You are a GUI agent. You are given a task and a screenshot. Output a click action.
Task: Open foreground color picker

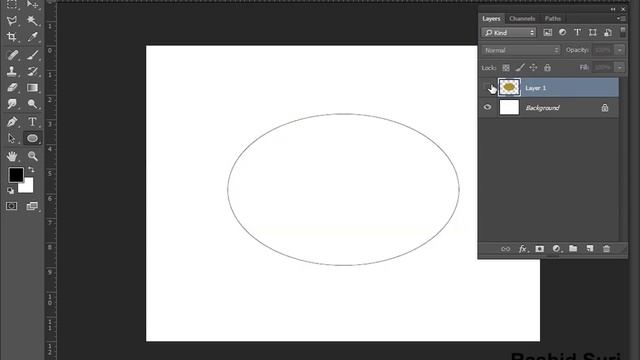click(16, 175)
